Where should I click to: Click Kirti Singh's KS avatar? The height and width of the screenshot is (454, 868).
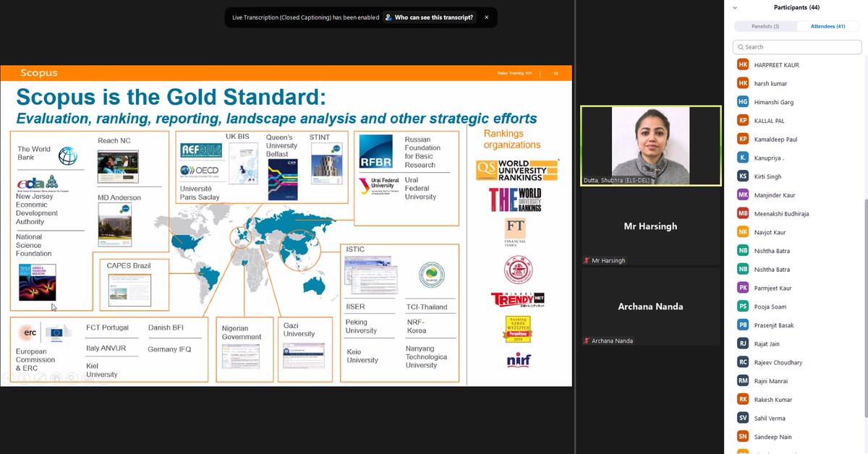(743, 176)
